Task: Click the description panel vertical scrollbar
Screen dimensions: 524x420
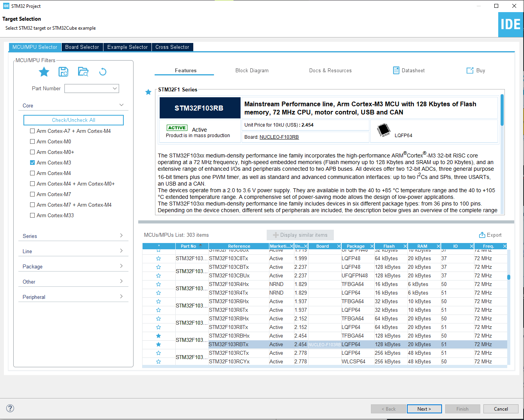Action: 502,110
